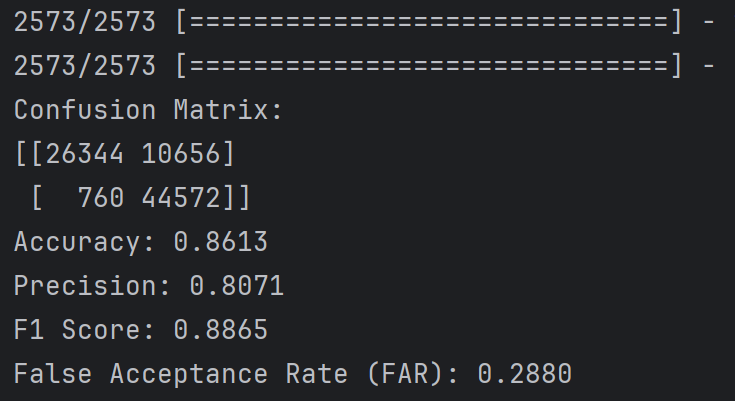Click the "F1 Score:" label

(x=85, y=330)
